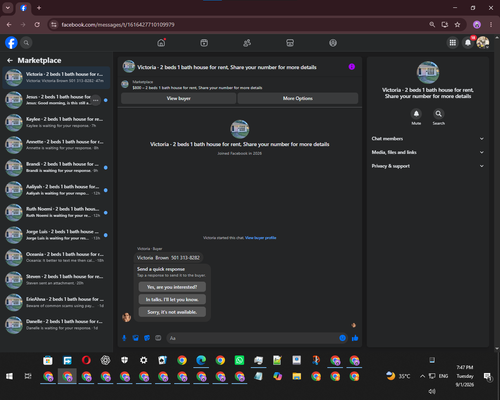Open WhatsApp from the taskbar
Image resolution: width=500 pixels, height=400 pixels.
pyautogui.click(x=239, y=360)
